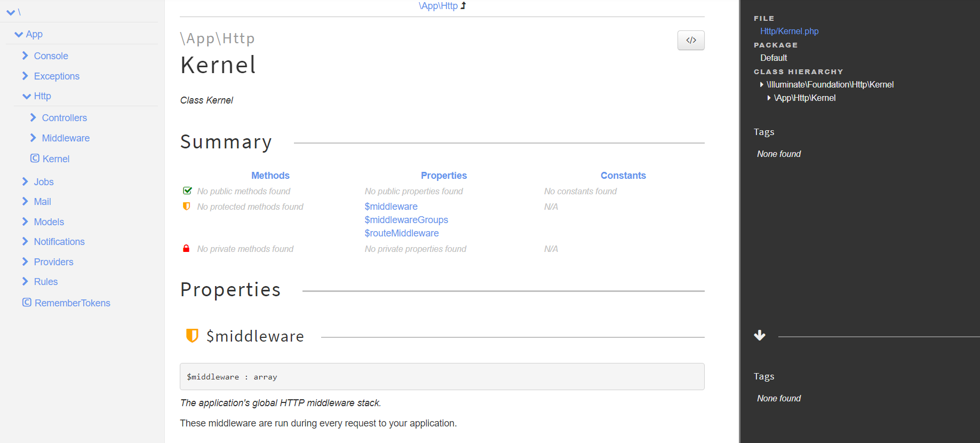Viewport: 980px width, 443px height.
Task: Toggle the green public methods checkbox icon
Action: 187,191
